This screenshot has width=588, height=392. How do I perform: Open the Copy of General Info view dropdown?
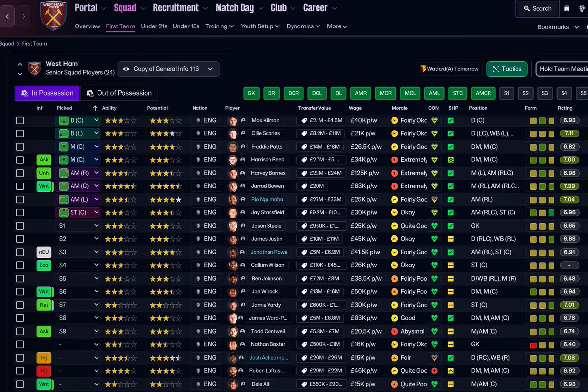click(168, 69)
